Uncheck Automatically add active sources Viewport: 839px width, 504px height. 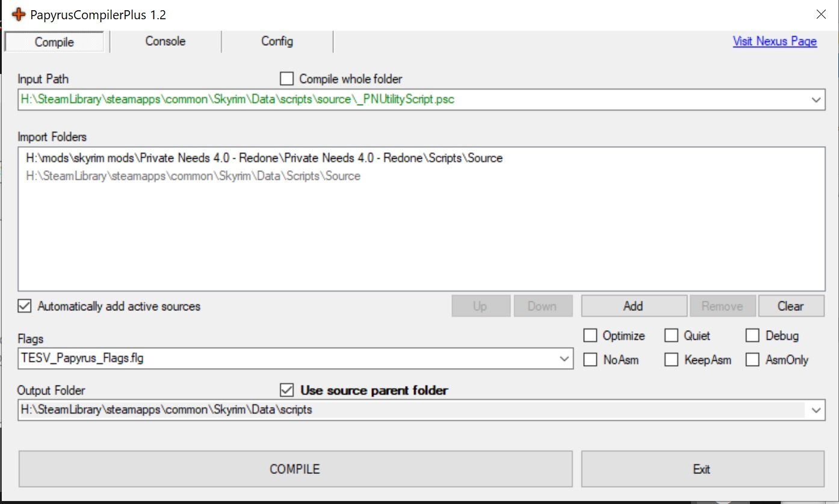[24, 306]
